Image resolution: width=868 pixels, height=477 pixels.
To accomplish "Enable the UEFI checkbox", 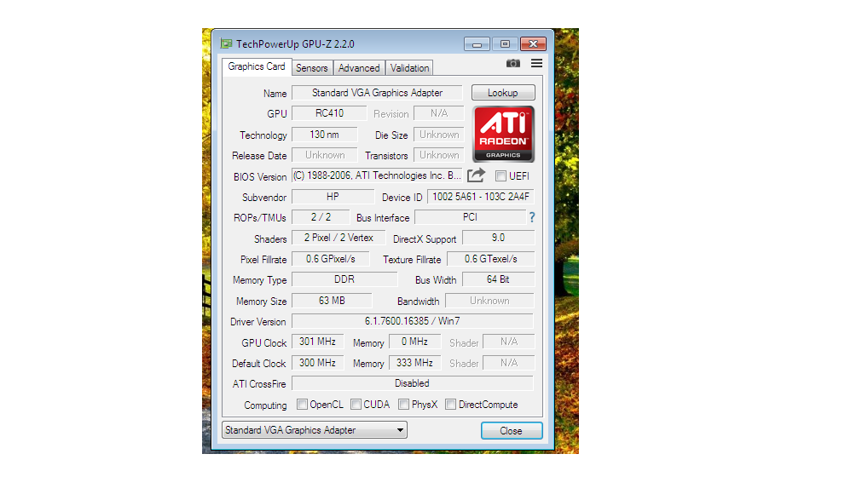I will [501, 176].
